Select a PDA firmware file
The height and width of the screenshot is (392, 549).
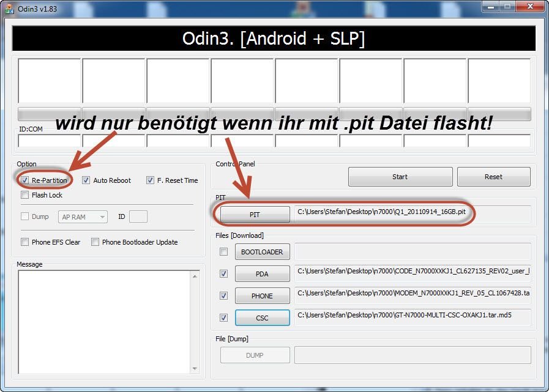262,274
